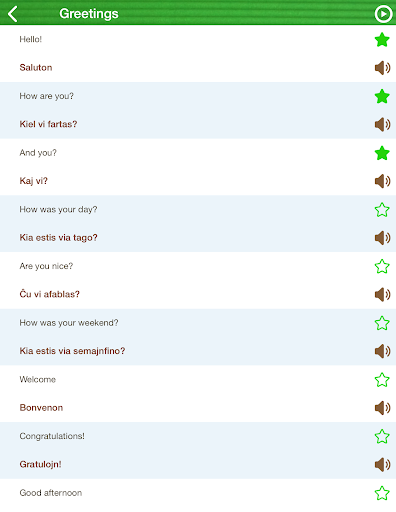Listen to Gratulojn! pronunciation
396x512 pixels.
(382, 465)
